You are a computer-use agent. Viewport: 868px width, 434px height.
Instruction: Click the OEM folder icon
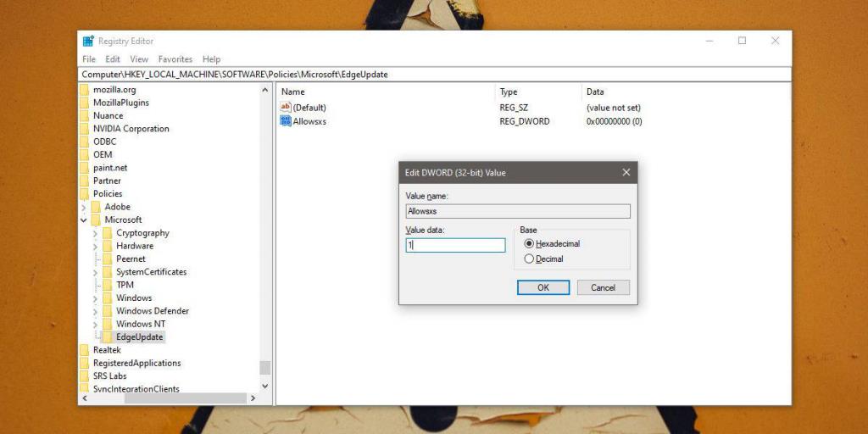click(84, 154)
